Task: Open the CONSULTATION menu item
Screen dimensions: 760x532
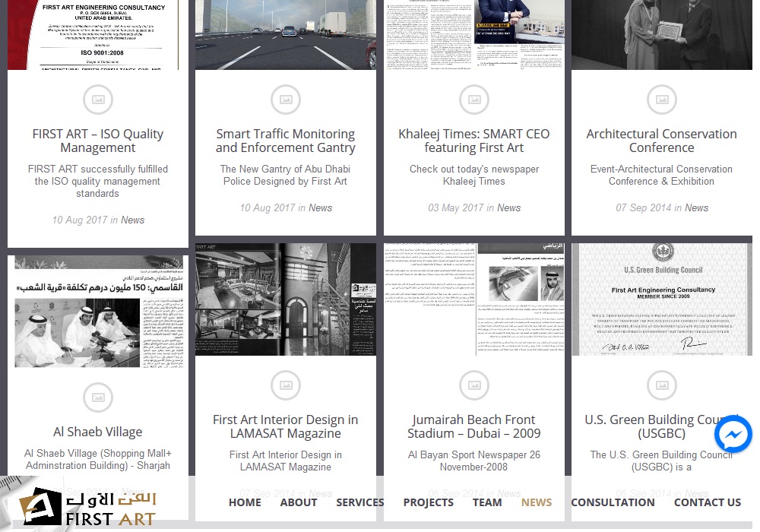Action: click(x=613, y=502)
